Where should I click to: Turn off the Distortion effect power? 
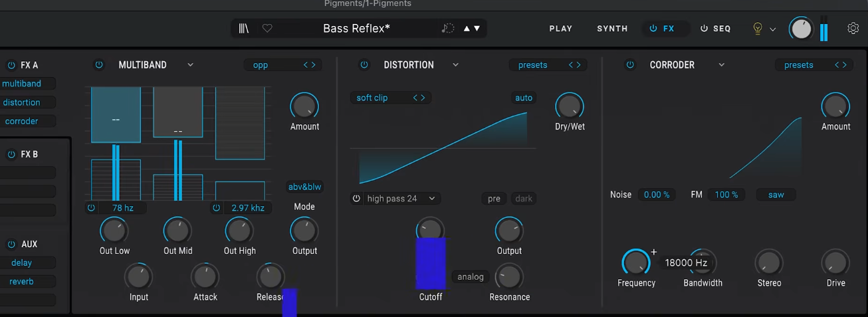(364, 64)
